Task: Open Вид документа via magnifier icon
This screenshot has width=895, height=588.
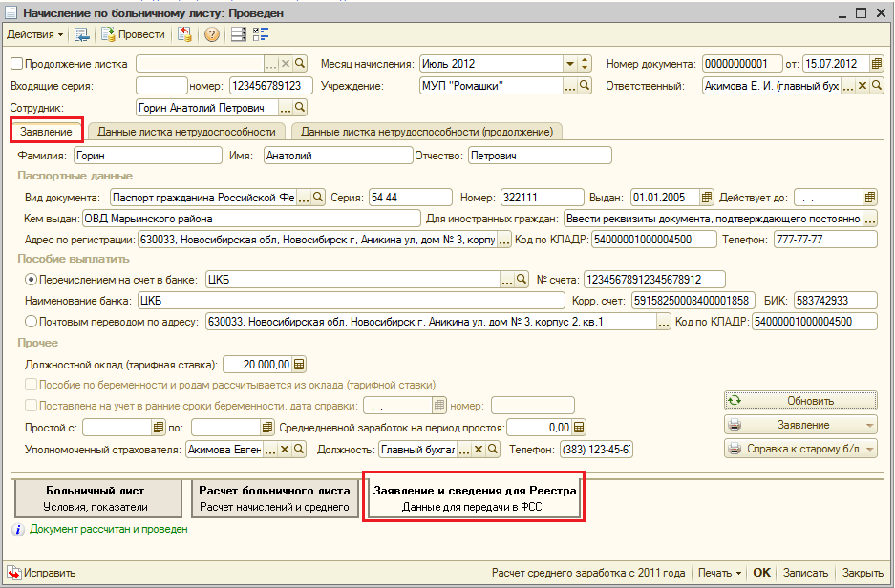Action: (x=318, y=198)
